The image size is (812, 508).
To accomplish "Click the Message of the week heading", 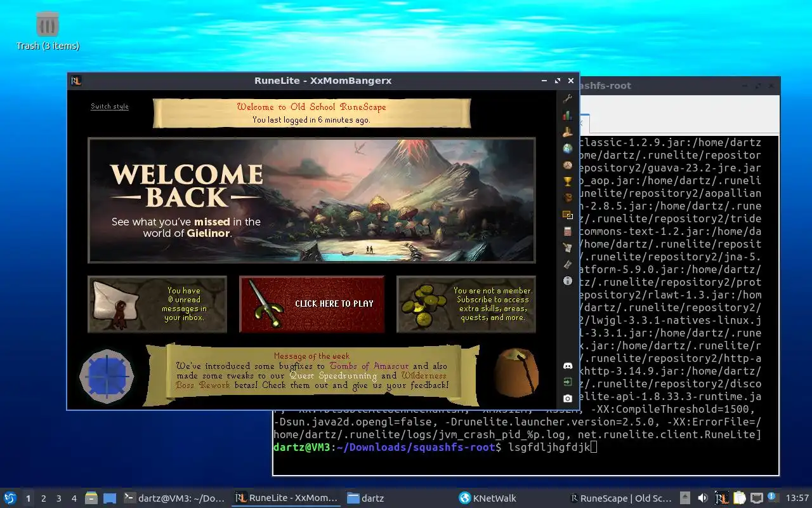I will (x=311, y=356).
